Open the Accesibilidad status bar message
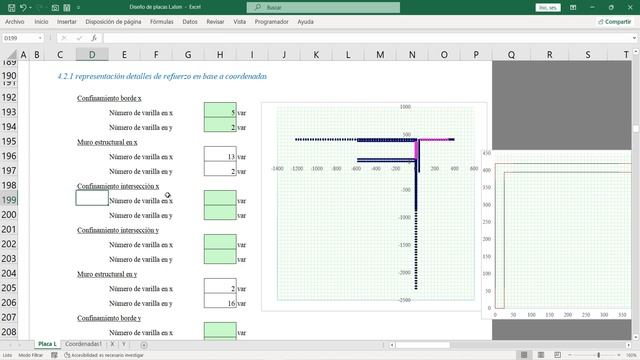The image size is (640, 360). click(x=104, y=355)
